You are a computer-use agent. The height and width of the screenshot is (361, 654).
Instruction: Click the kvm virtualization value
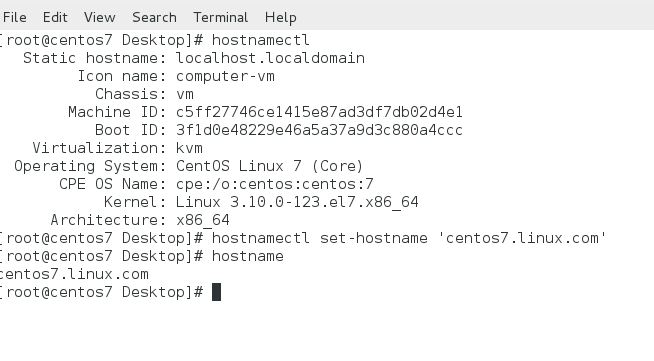click(189, 148)
